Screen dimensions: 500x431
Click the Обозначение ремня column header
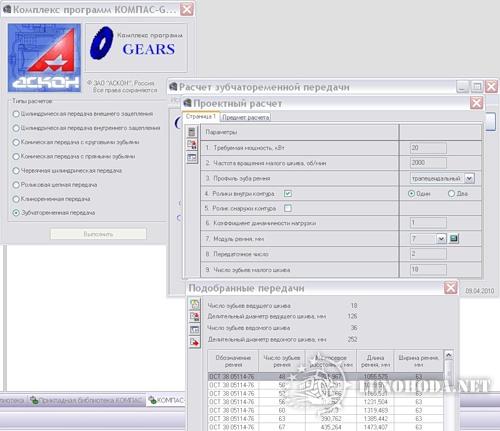[233, 361]
